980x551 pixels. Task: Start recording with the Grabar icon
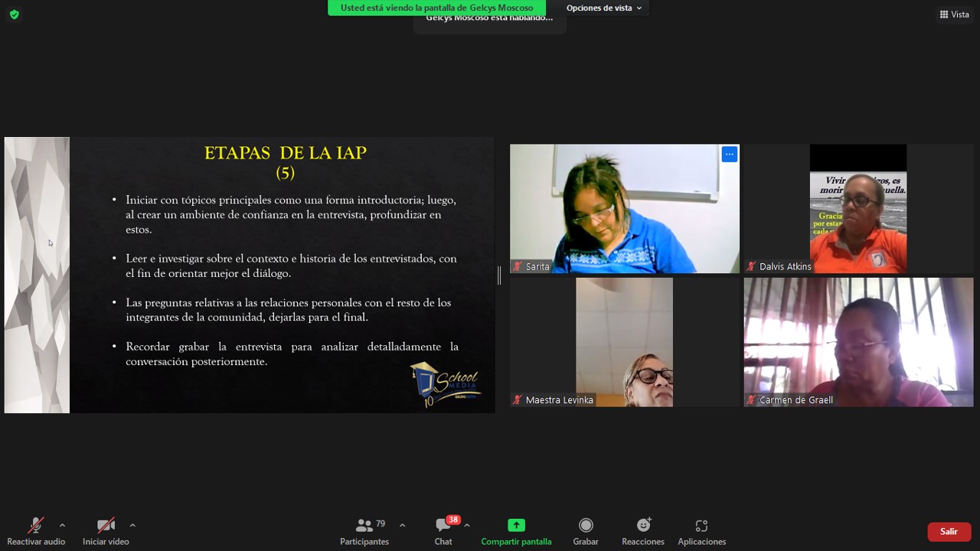[x=586, y=525]
